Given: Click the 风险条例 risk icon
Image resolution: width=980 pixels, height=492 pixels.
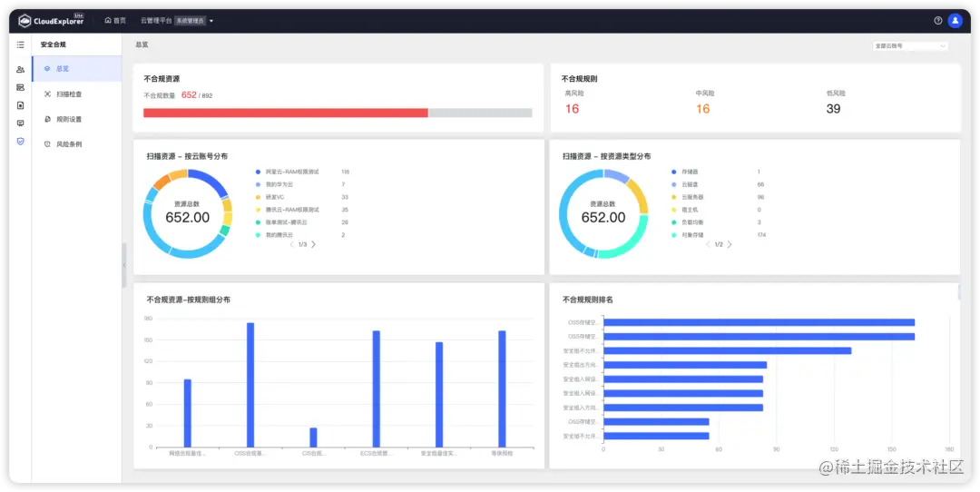Looking at the screenshot, I should click(47, 143).
